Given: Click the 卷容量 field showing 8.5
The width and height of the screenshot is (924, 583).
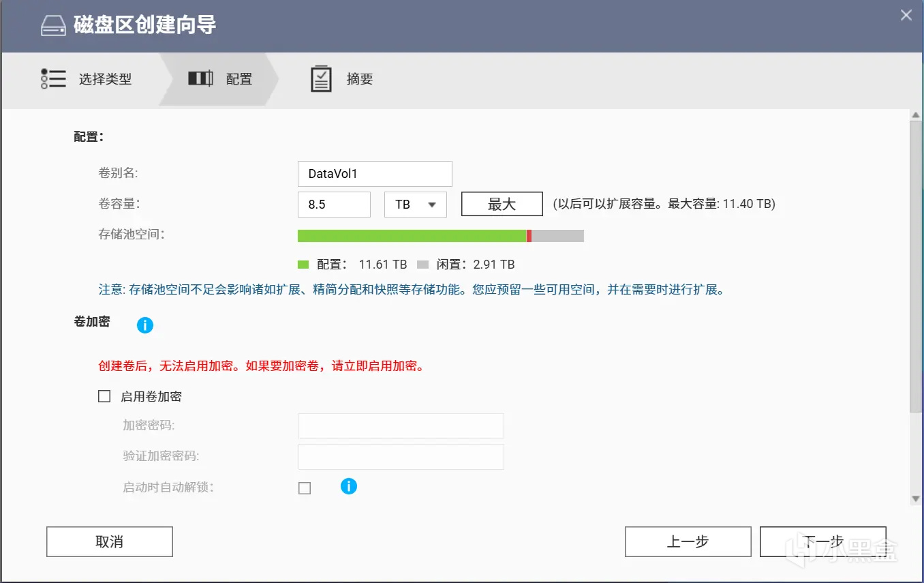Looking at the screenshot, I should pyautogui.click(x=335, y=205).
